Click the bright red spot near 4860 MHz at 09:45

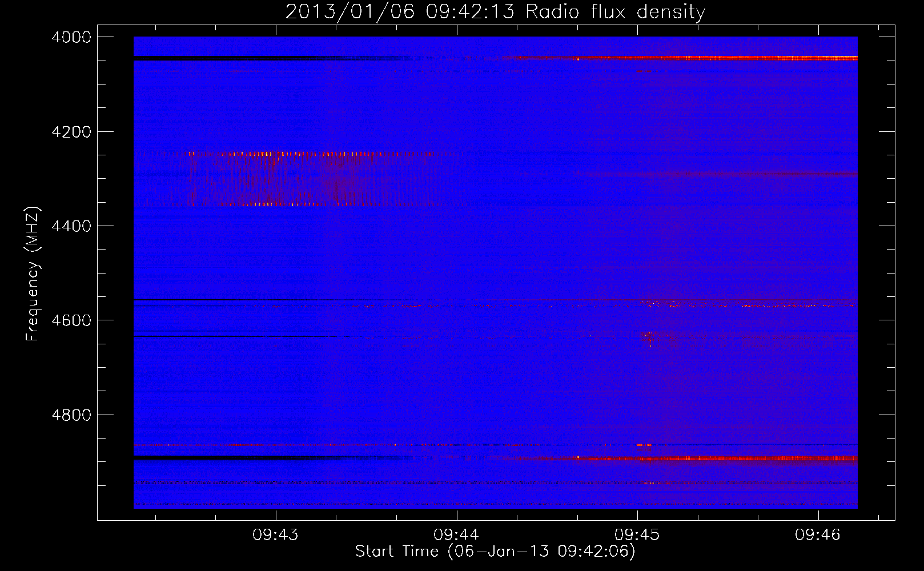pyautogui.click(x=644, y=445)
